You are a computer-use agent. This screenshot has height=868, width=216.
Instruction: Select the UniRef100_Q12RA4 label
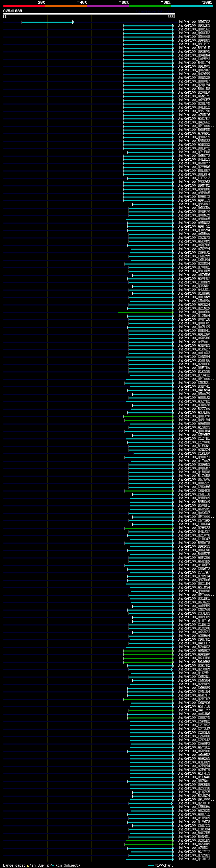(194, 316)
